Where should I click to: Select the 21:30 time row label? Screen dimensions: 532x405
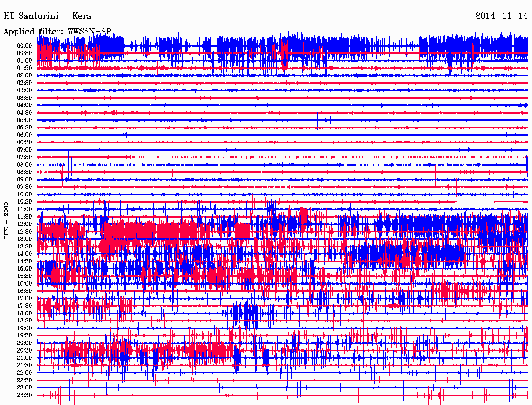coord(24,365)
